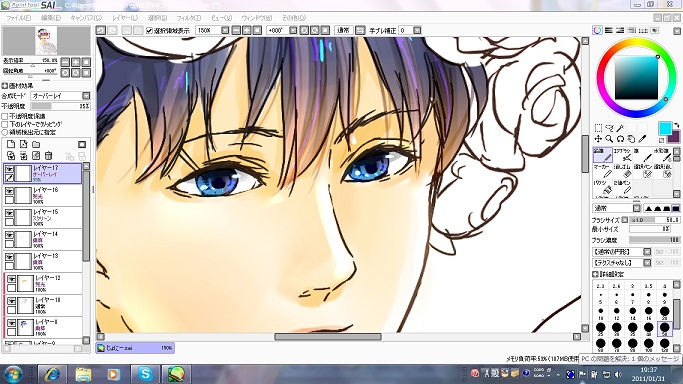Screen dimensions: 683x384
Task: Show the RGB slider panel icon
Action: click(609, 30)
